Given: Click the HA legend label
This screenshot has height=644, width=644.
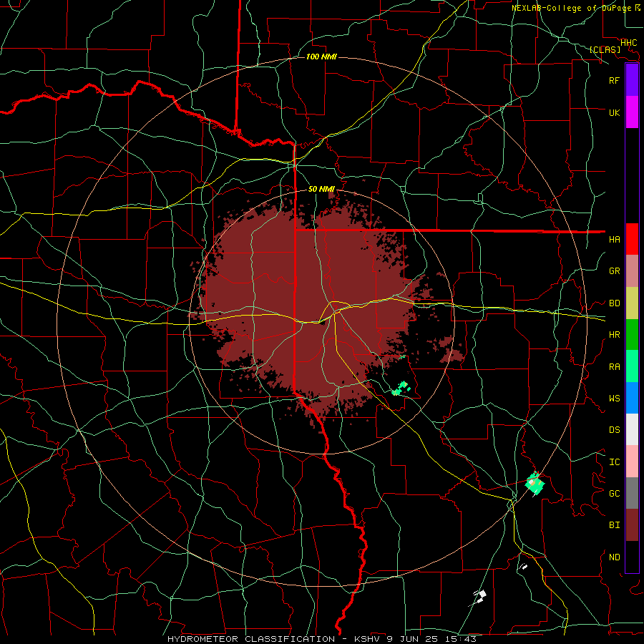Looking at the screenshot, I should (615, 239).
